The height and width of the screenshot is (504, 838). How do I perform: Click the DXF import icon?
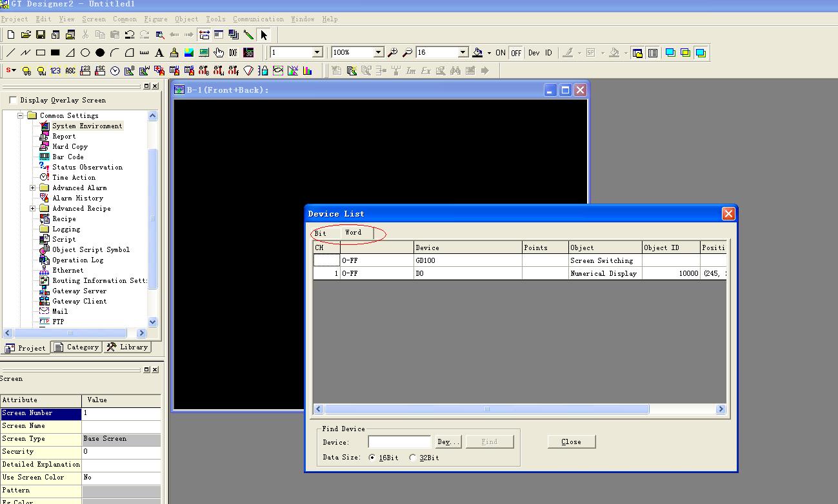pyautogui.click(x=234, y=53)
